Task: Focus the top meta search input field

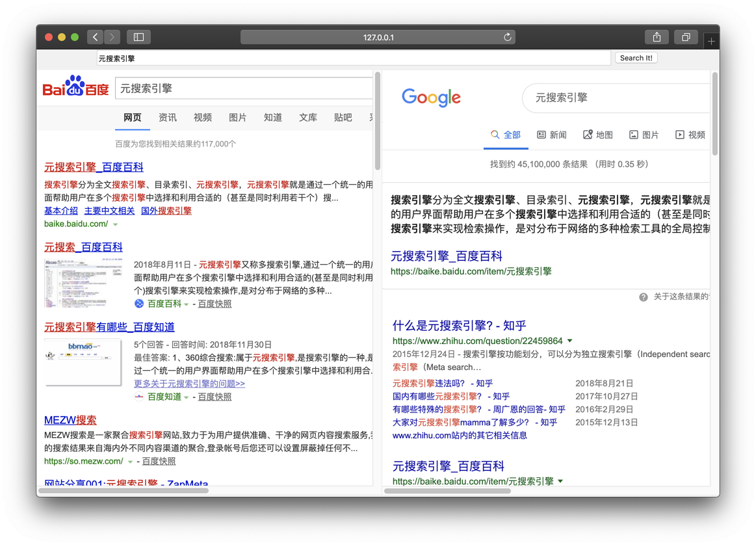Action: (354, 59)
